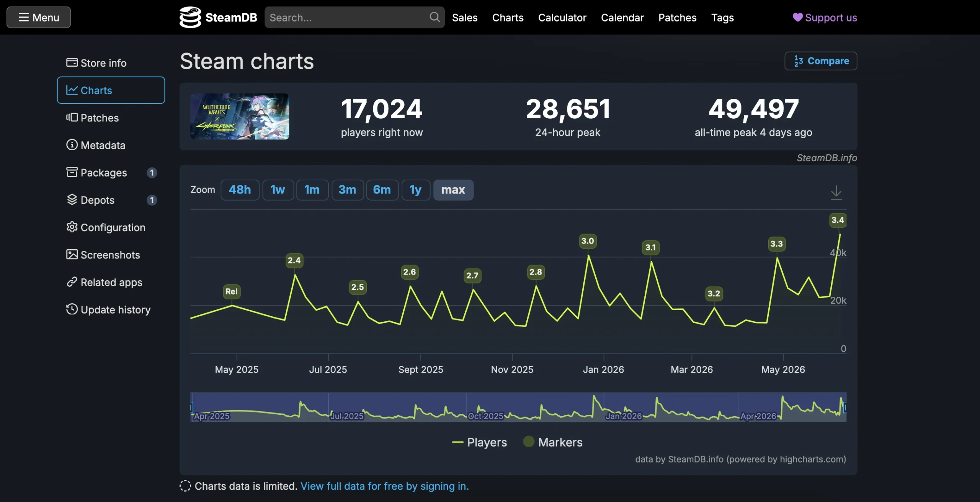
Task: Click the chart download arrow icon
Action: pyautogui.click(x=836, y=192)
